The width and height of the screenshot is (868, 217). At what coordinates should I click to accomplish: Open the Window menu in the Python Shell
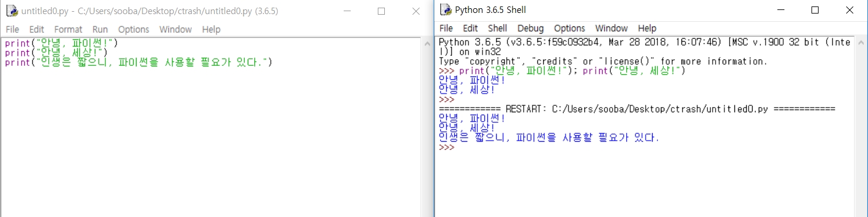point(611,28)
